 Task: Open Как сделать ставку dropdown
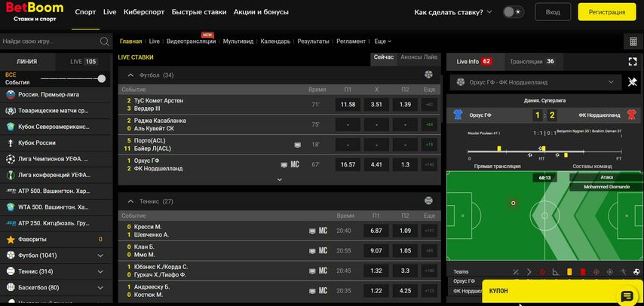453,12
